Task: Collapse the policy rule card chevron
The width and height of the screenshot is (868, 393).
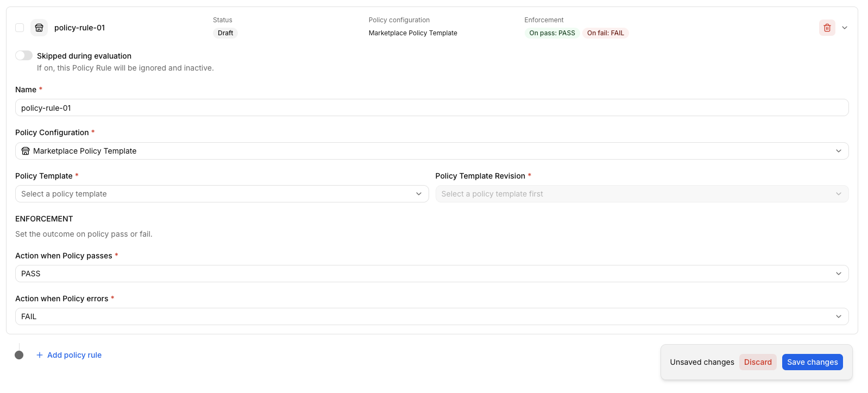Action: [x=845, y=28]
